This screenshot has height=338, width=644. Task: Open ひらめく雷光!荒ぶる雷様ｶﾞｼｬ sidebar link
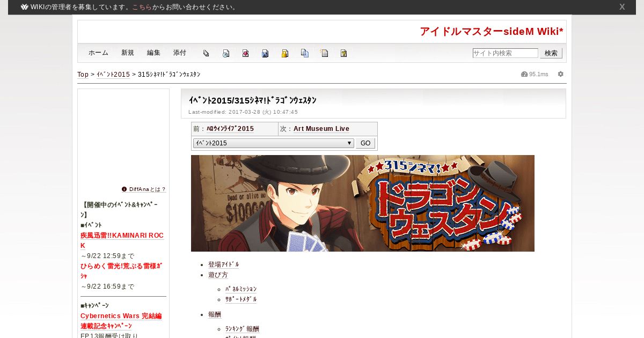(121, 271)
